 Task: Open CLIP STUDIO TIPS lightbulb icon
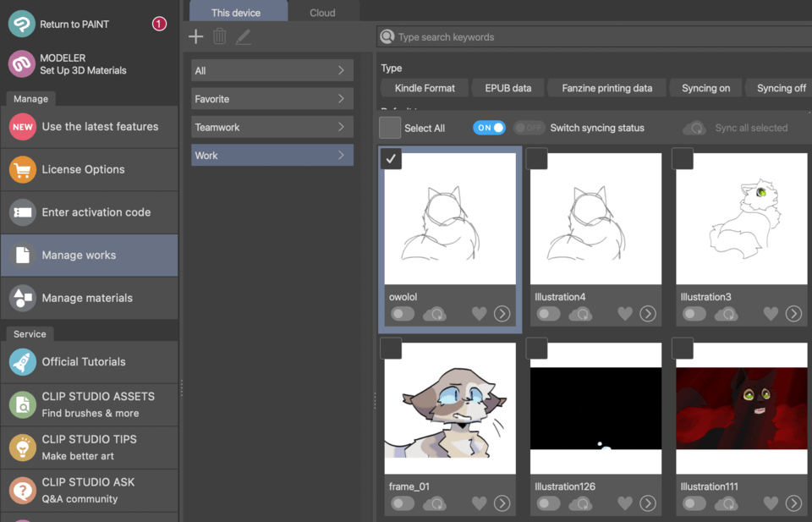(x=22, y=448)
